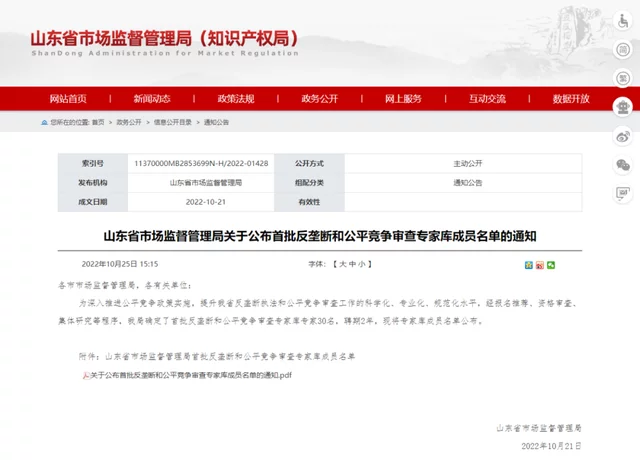Download the 专家库成员名单的通知.pdf attachment
Screen dimensions: 640x466
191,375
